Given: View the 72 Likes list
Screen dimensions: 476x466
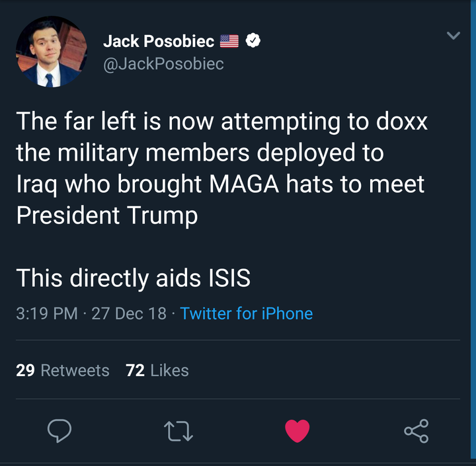Looking at the screenshot, I should click(157, 370).
